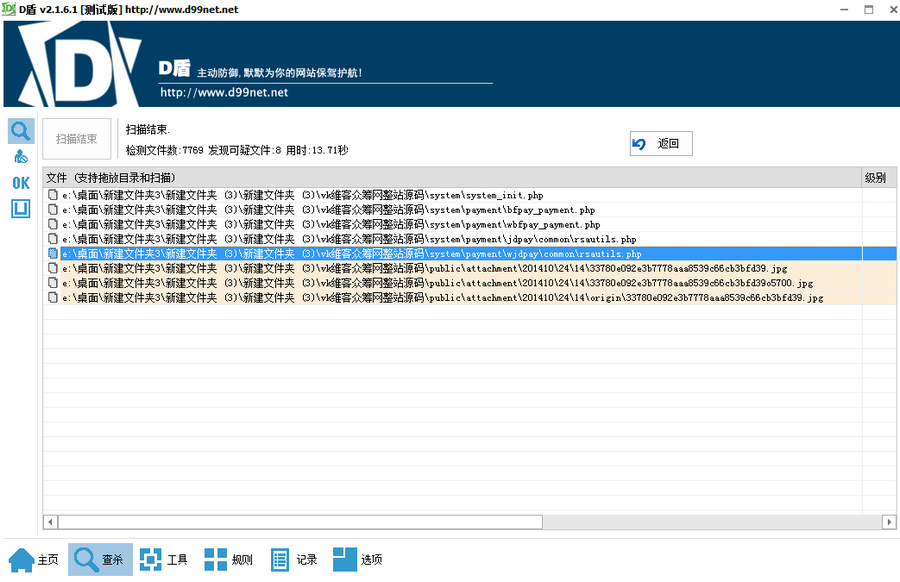Viewport: 900px width, 582px height.
Task: Click the http://www.d99net.net link in banner
Action: (224, 92)
